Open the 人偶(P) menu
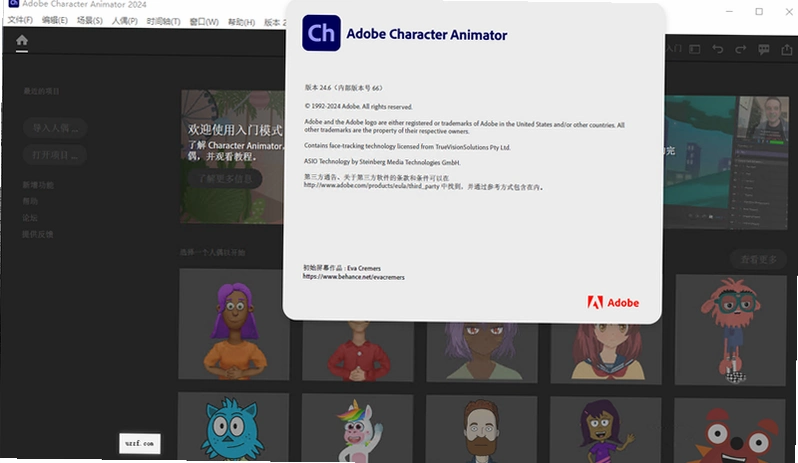Viewport: 798px width, 463px height. 125,21
